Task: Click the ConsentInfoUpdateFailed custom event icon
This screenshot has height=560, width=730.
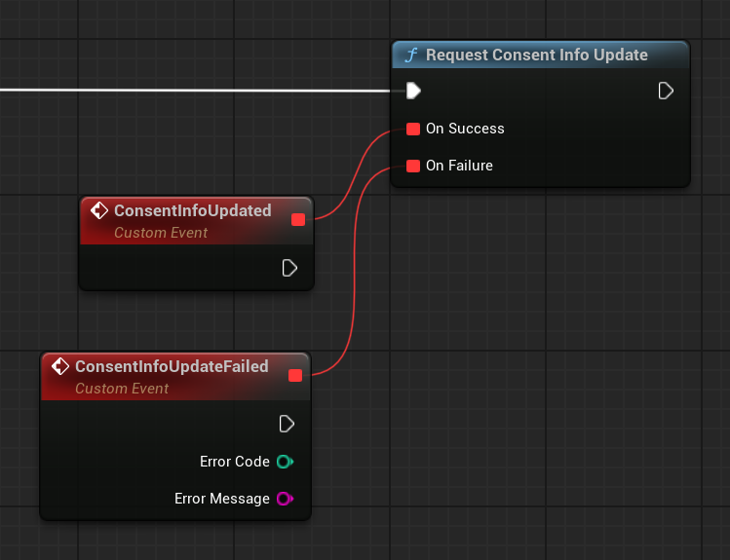Action: click(60, 367)
